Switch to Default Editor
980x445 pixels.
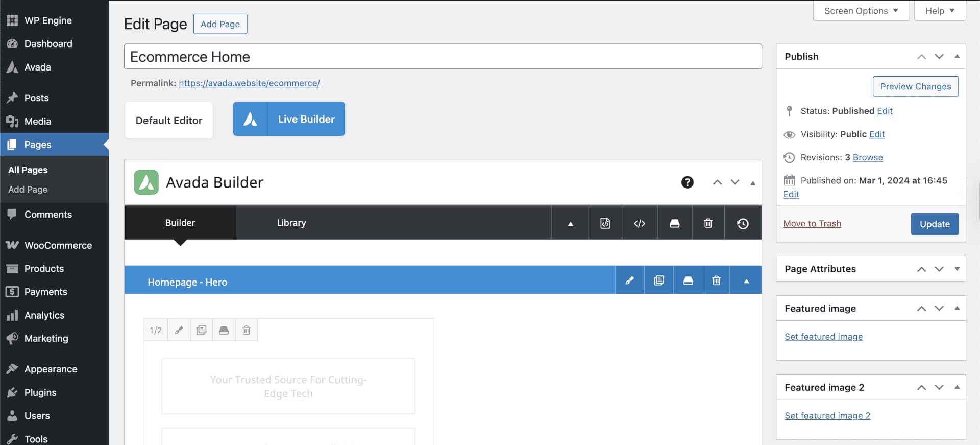169,120
